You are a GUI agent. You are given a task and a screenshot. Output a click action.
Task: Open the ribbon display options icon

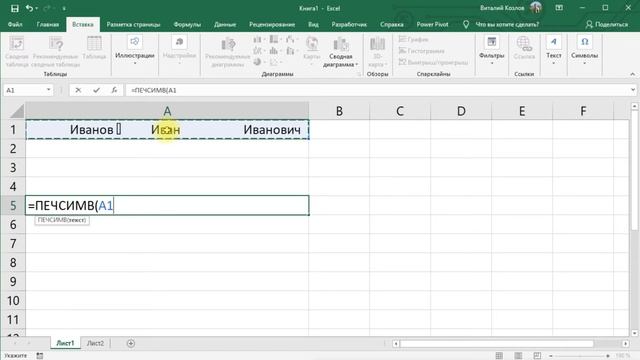(559, 8)
